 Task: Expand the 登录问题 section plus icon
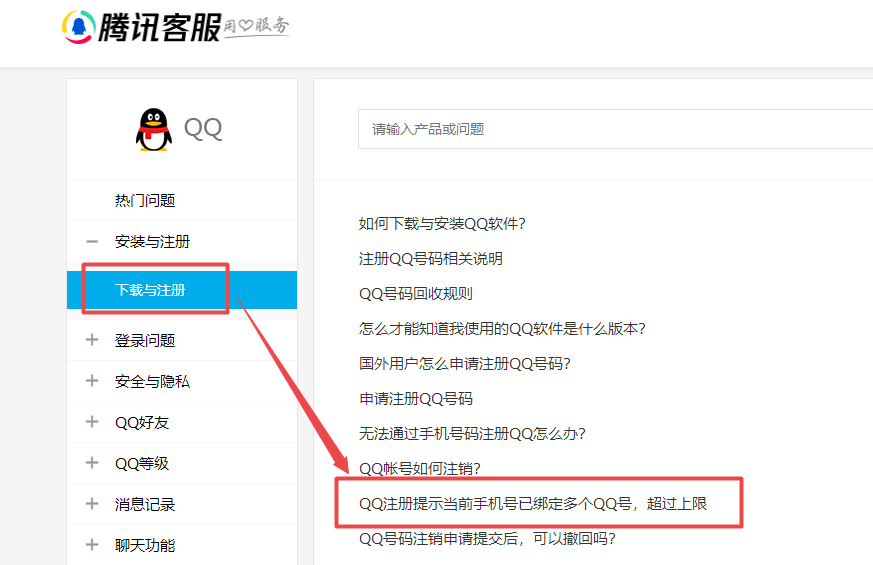[x=92, y=340]
